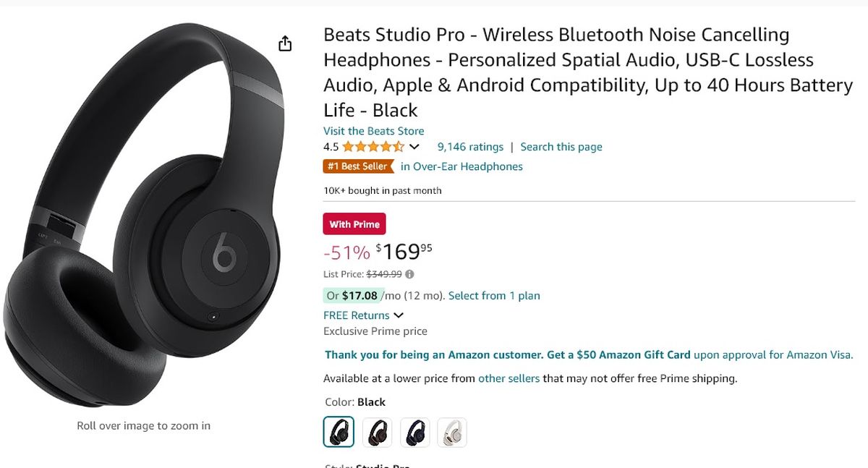Open the $17.08 monthly payment plan options

[x=494, y=295]
